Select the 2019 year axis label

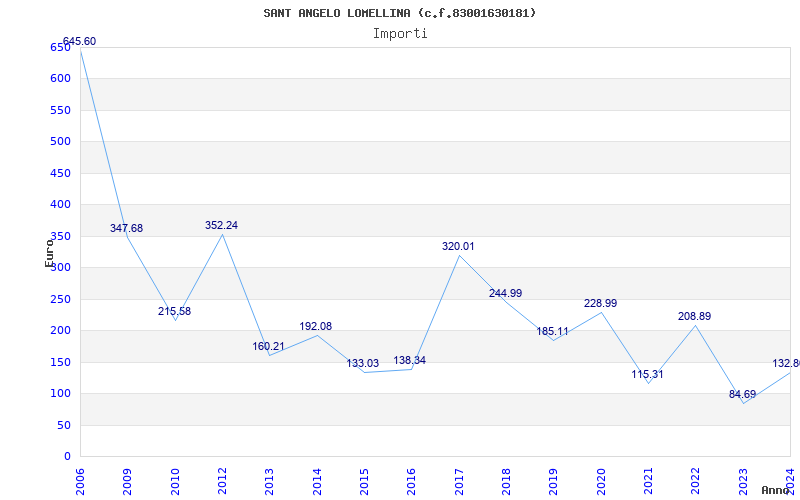554,482
